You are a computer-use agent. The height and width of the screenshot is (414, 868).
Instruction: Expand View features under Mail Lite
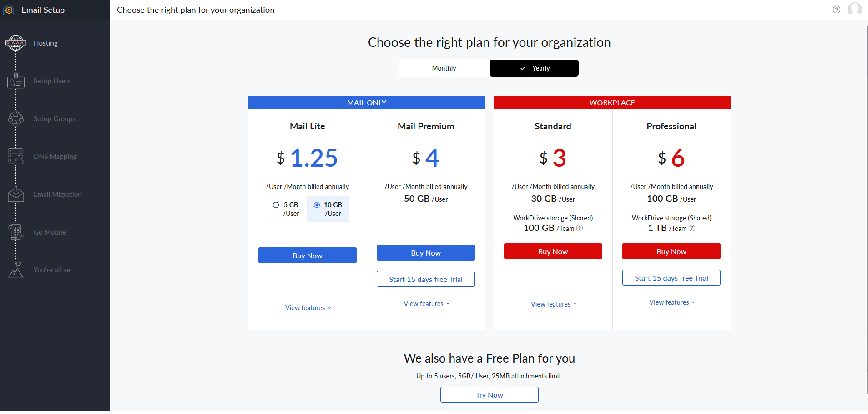pos(308,308)
